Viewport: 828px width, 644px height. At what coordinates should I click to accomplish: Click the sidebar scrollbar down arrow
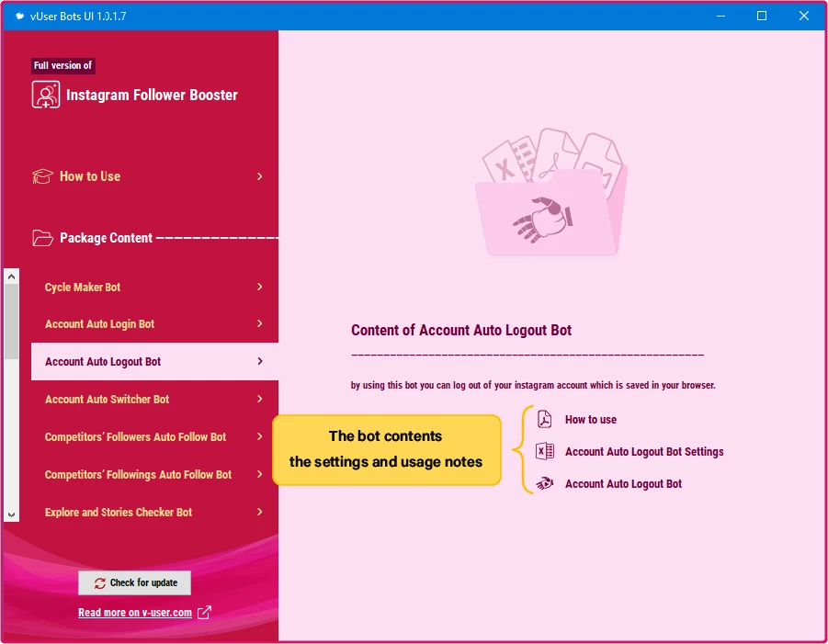[12, 514]
